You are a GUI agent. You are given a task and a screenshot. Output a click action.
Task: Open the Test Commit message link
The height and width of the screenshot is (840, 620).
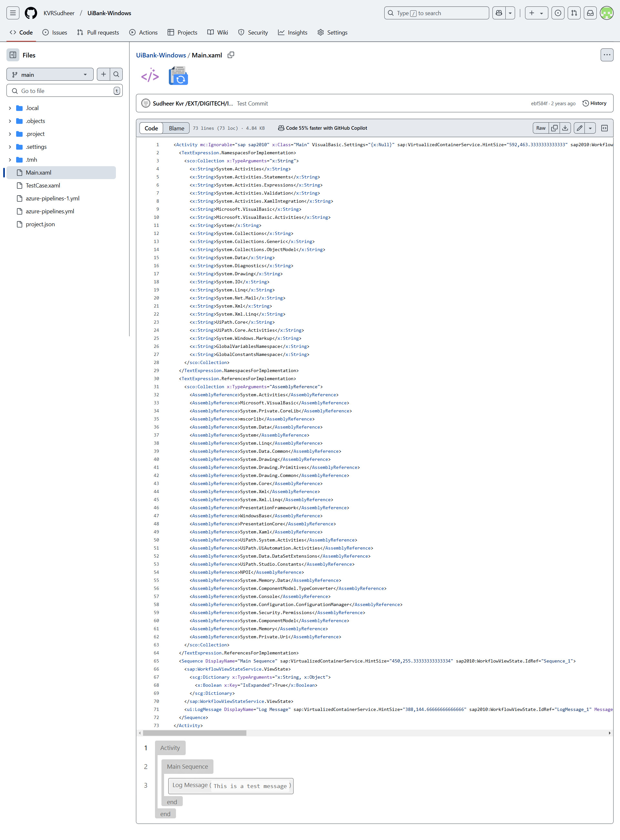coord(252,104)
